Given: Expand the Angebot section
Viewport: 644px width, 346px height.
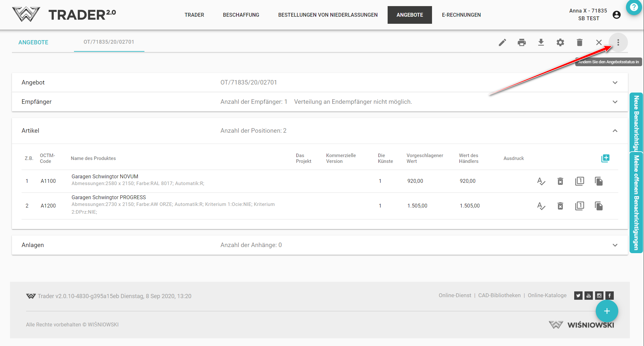Looking at the screenshot, I should point(615,83).
